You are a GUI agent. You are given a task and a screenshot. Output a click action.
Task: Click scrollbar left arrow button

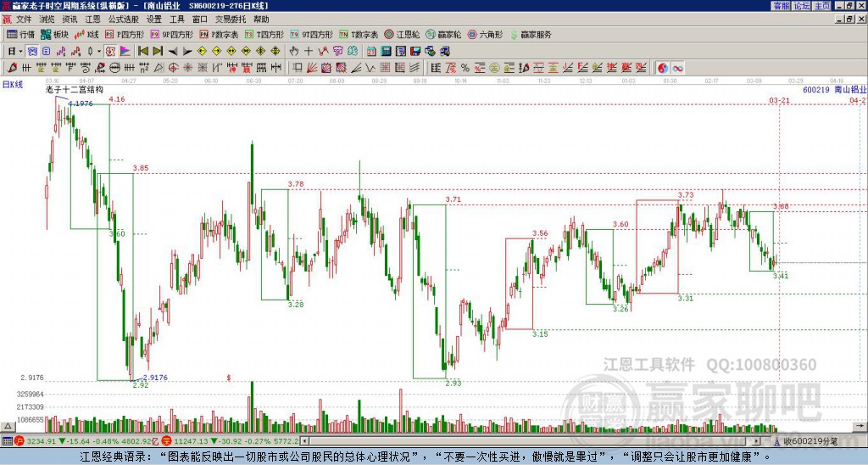click(x=305, y=441)
